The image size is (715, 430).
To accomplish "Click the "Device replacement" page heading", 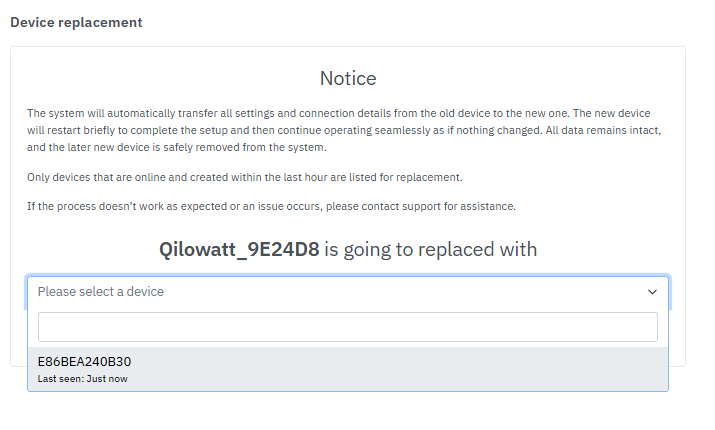I will [76, 22].
